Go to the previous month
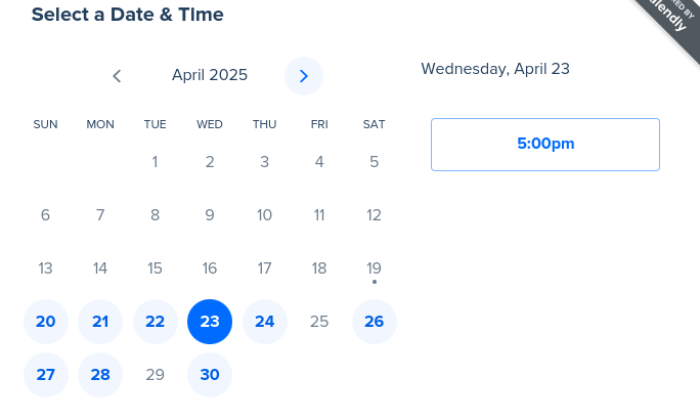 pyautogui.click(x=117, y=76)
